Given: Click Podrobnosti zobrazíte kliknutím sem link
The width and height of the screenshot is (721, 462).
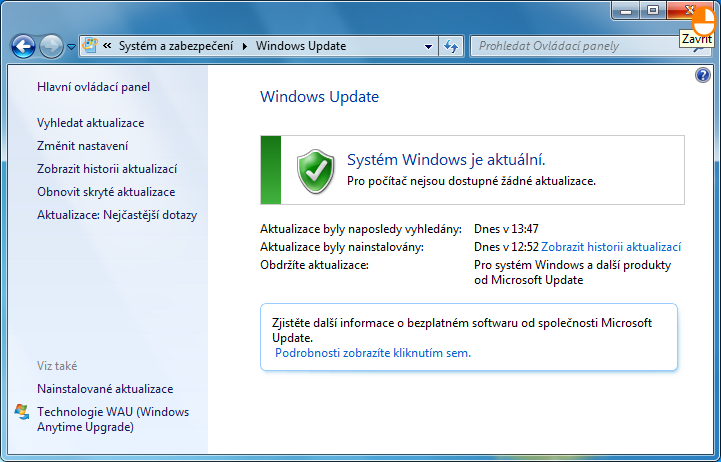Looking at the screenshot, I should (373, 353).
